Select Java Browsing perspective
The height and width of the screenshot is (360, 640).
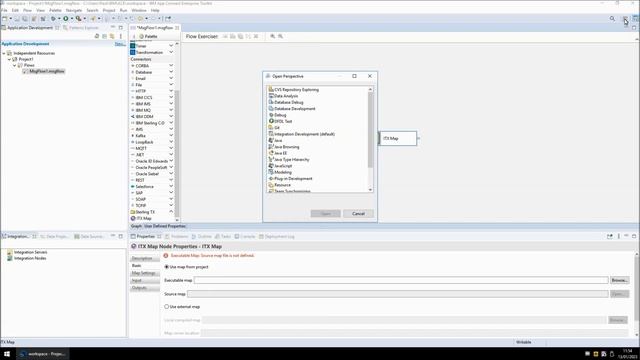[x=287, y=147]
